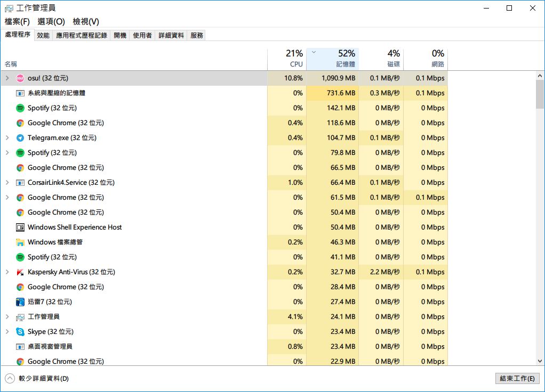Open the 開機 tab
545x392 pixels.
120,35
